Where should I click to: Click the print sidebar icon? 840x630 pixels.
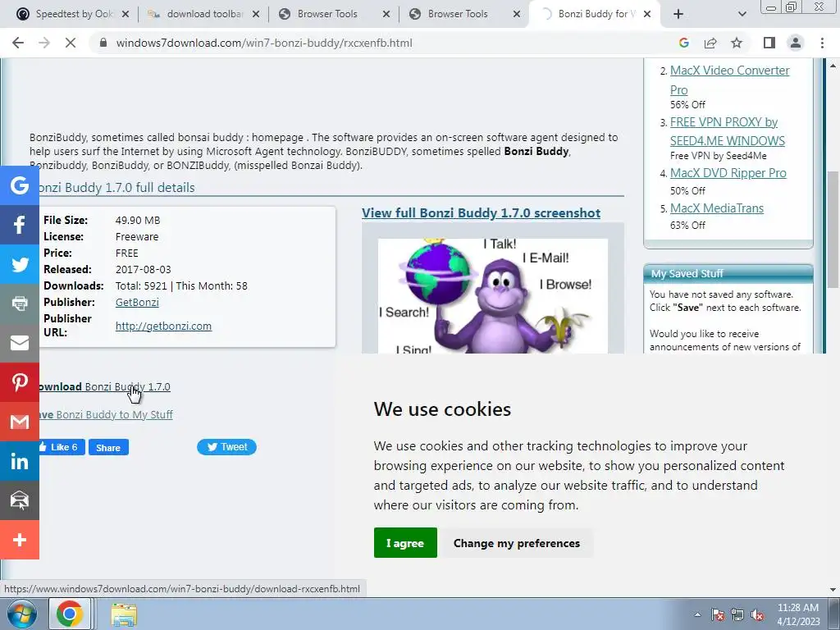20,304
